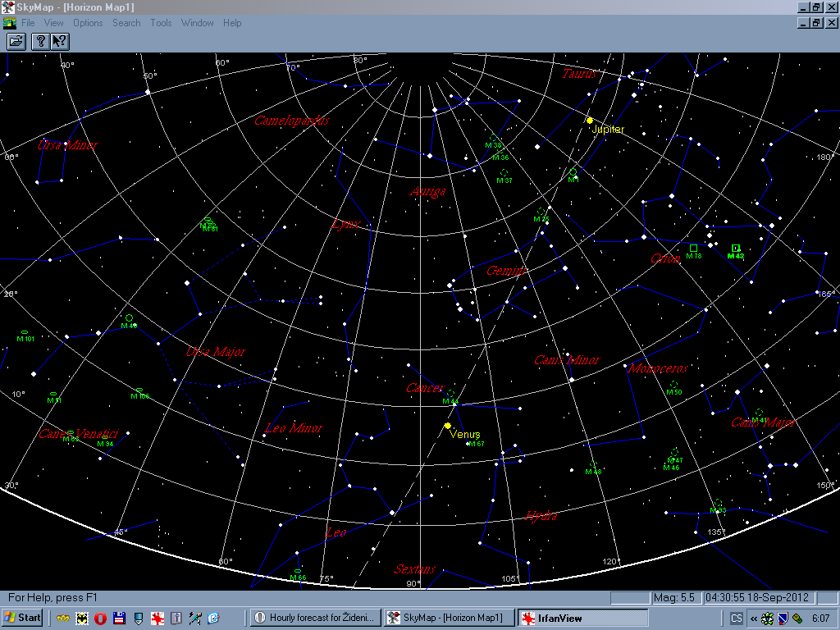This screenshot has height=630, width=840.
Task: Click the SkyMap app icon in the title bar
Action: pos(8,7)
